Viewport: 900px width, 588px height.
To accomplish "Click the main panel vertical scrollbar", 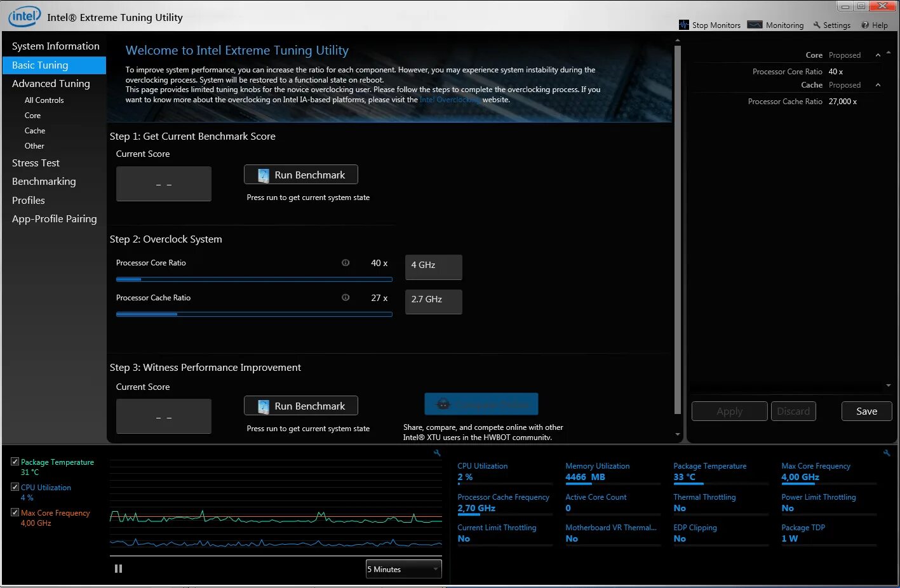I will pyautogui.click(x=678, y=229).
